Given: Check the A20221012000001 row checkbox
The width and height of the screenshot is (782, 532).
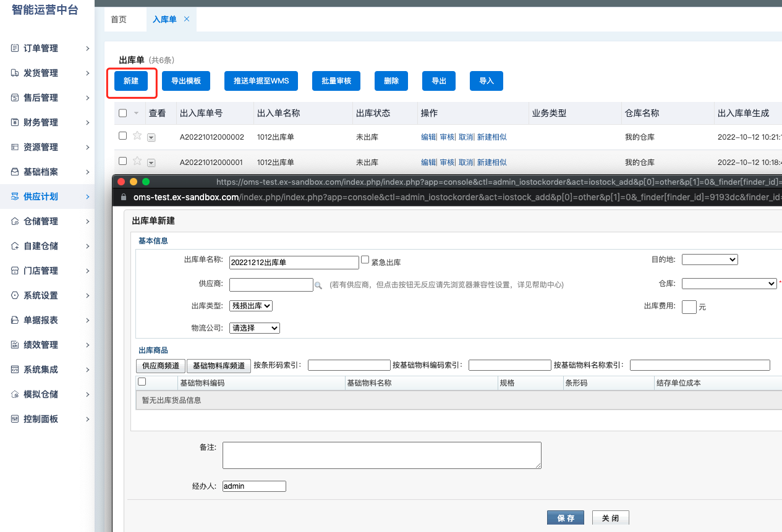Looking at the screenshot, I should (122, 161).
